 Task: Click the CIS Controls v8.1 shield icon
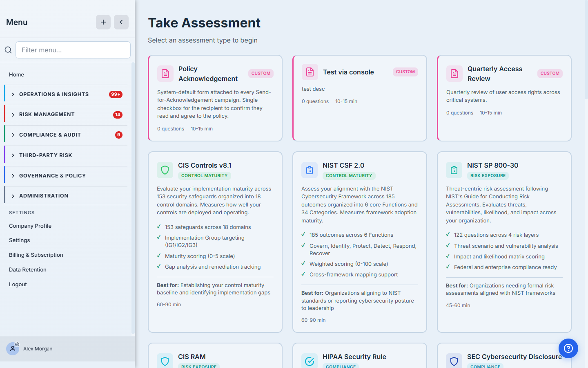pyautogui.click(x=165, y=170)
